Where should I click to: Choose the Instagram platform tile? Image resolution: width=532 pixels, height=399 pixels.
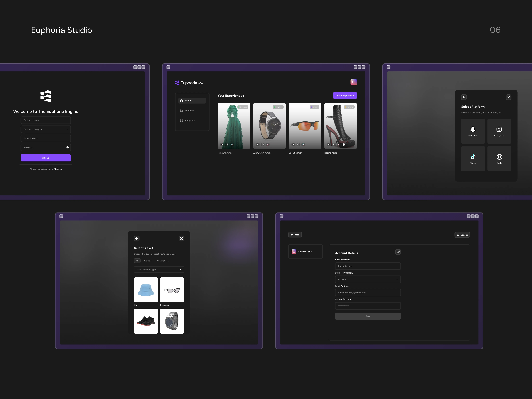click(x=499, y=131)
